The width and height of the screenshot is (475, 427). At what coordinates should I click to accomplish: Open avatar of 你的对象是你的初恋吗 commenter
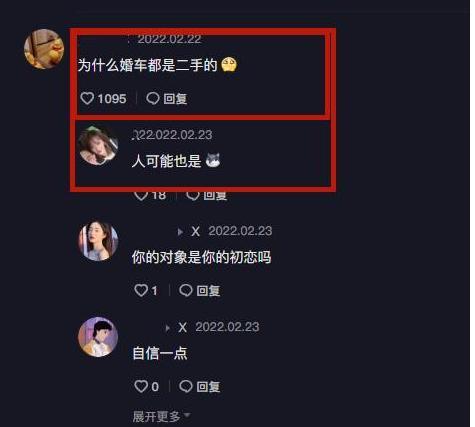98,241
